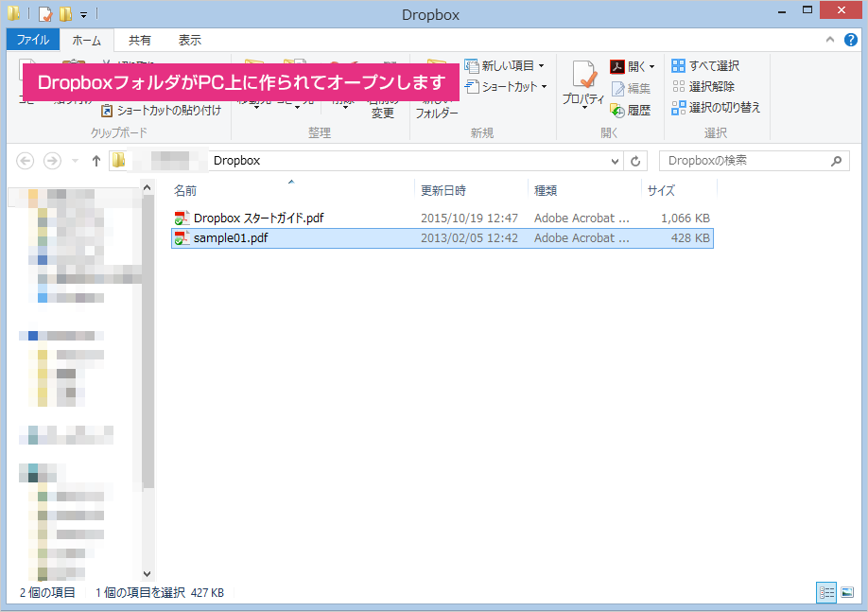Click the navigation pane scrollbar thumb
This screenshot has height=612, width=868.
click(x=148, y=341)
